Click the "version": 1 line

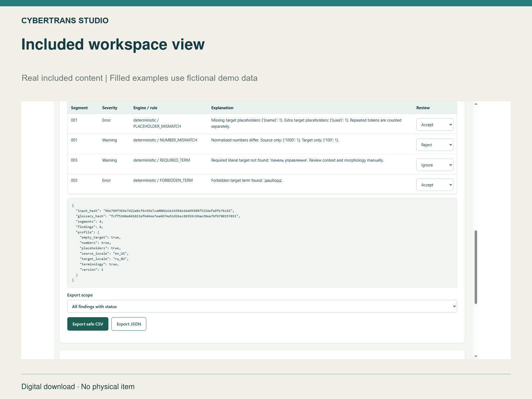[x=91, y=270]
